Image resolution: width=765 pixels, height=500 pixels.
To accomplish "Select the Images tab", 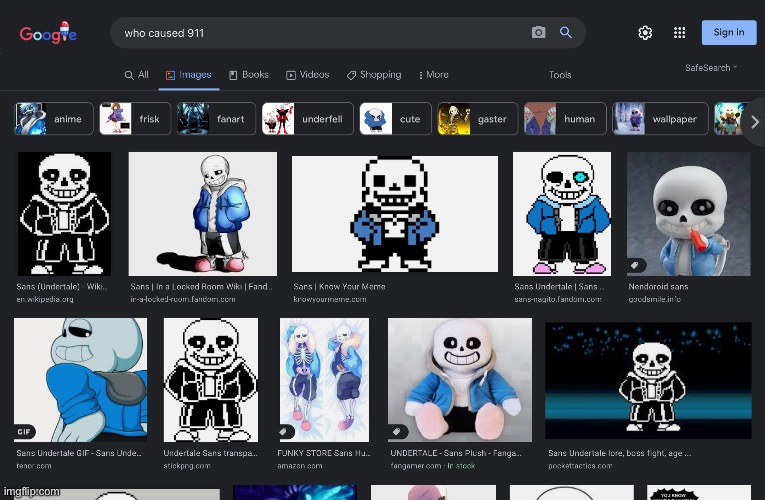I will click(x=188, y=75).
